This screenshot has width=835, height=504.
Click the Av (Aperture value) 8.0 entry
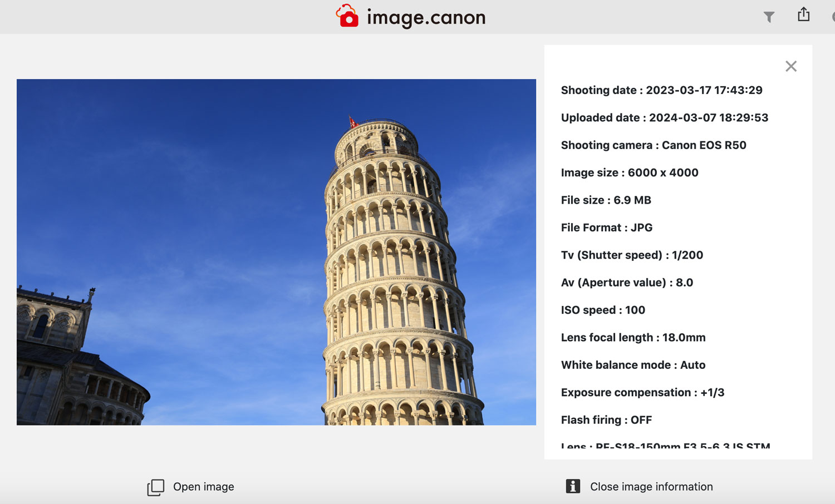[x=627, y=283]
